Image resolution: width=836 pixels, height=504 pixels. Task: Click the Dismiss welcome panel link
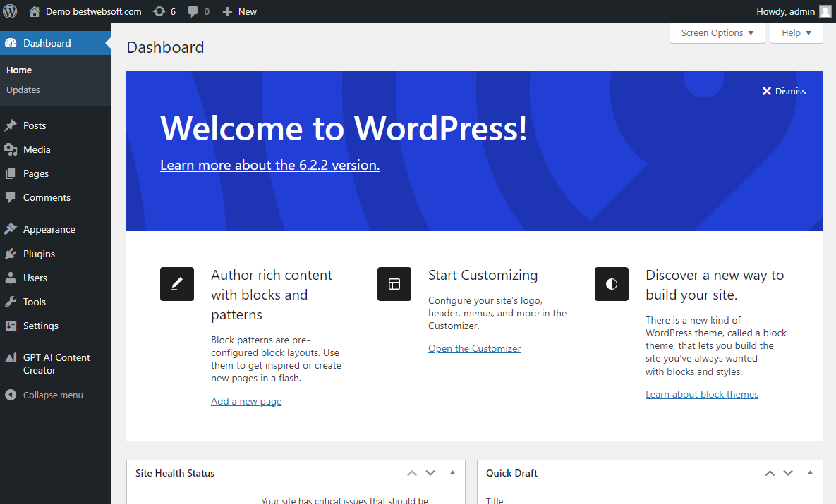(784, 91)
